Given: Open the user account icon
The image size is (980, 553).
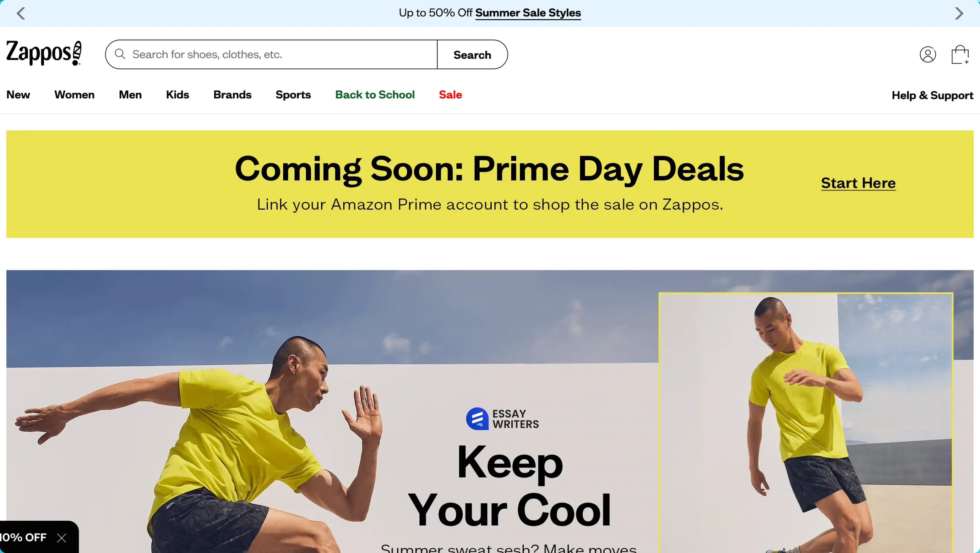Looking at the screenshot, I should (928, 54).
